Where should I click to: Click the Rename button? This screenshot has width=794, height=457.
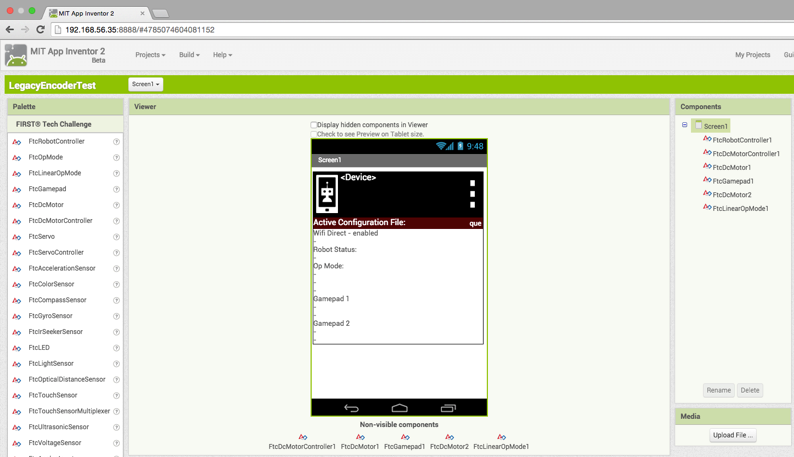click(x=719, y=390)
